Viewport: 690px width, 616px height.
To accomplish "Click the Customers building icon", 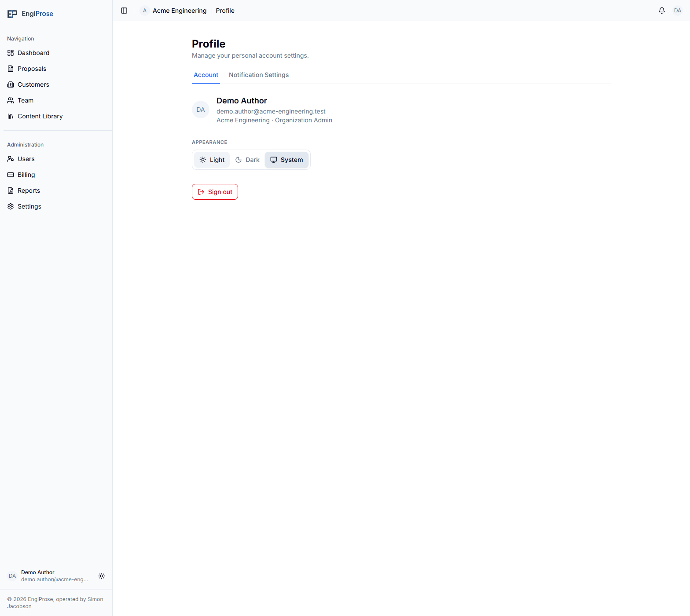I will (x=11, y=84).
